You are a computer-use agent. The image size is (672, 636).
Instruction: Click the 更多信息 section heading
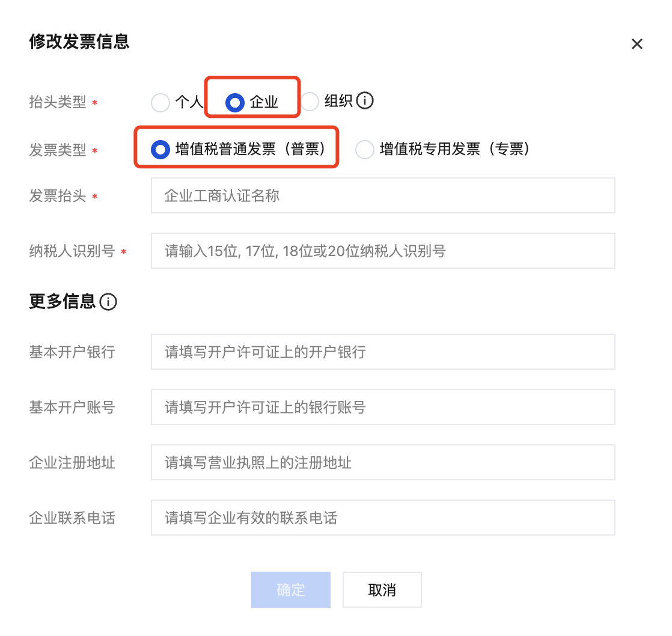click(x=62, y=301)
